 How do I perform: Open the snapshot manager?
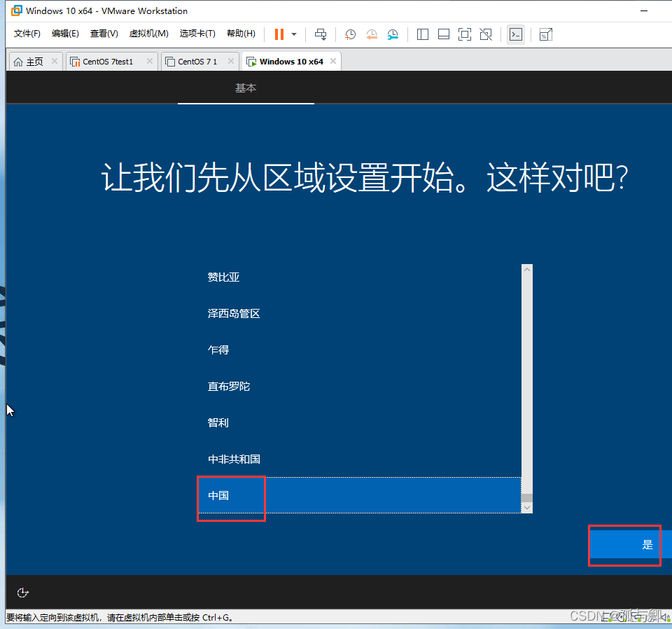coord(393,34)
